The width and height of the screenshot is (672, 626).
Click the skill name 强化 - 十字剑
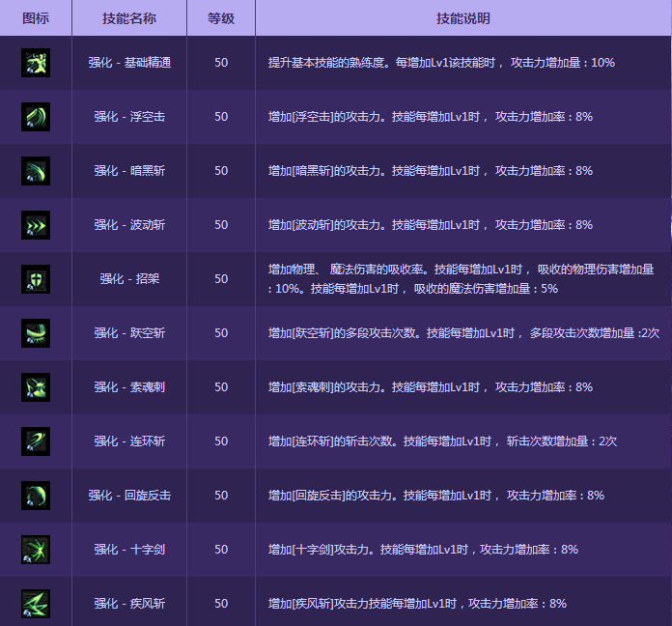click(x=129, y=550)
